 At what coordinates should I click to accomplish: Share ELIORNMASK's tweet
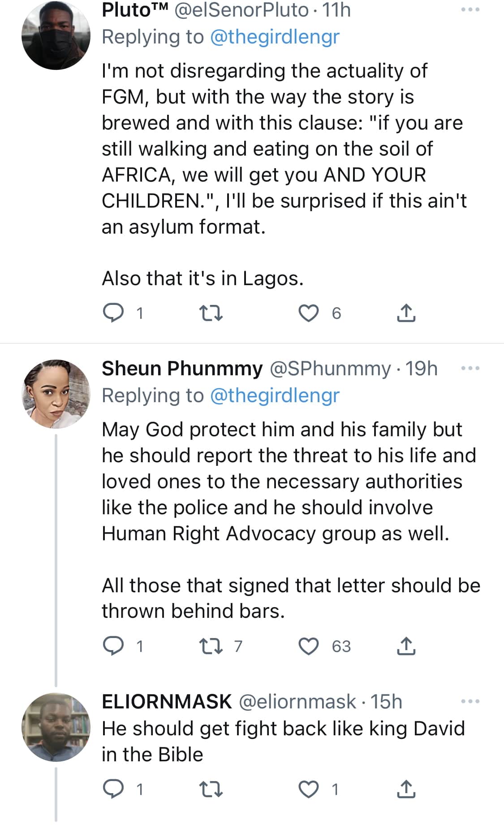406,789
